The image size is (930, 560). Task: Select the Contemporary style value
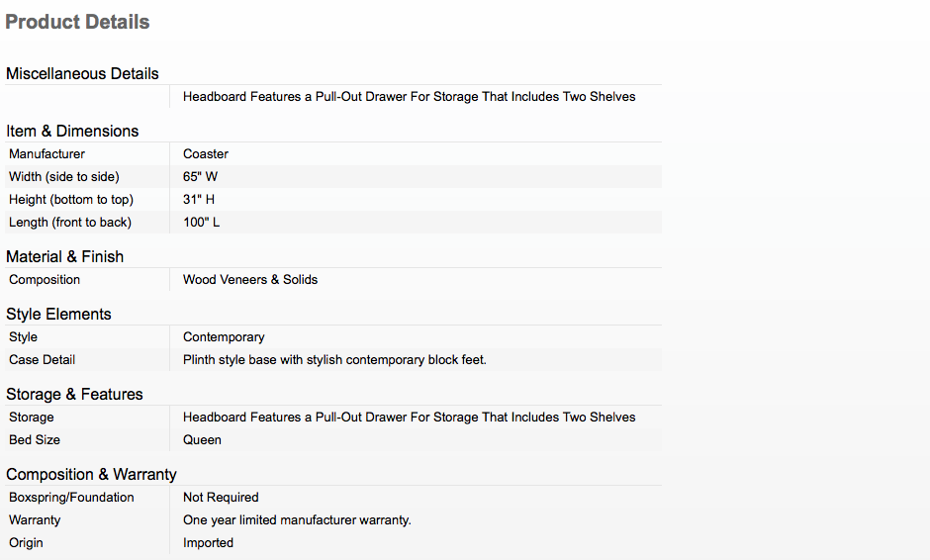click(224, 337)
